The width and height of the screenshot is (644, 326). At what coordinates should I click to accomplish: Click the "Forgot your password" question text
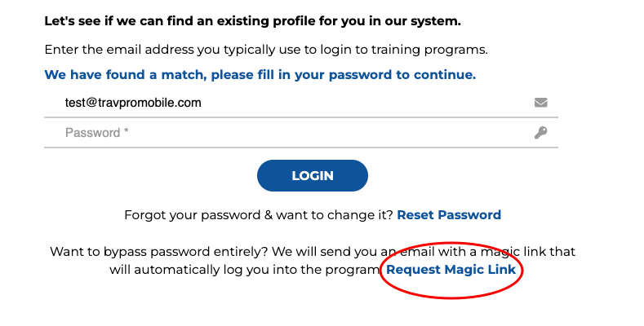259,215
